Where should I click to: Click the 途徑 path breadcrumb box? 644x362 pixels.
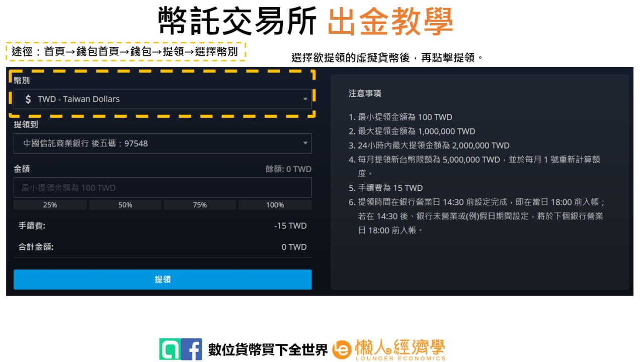[x=125, y=51]
